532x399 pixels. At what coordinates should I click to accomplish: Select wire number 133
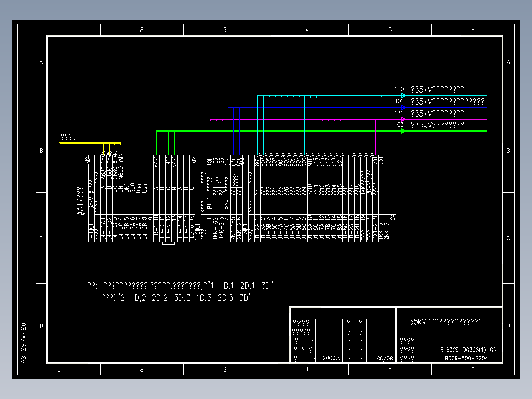(222, 161)
